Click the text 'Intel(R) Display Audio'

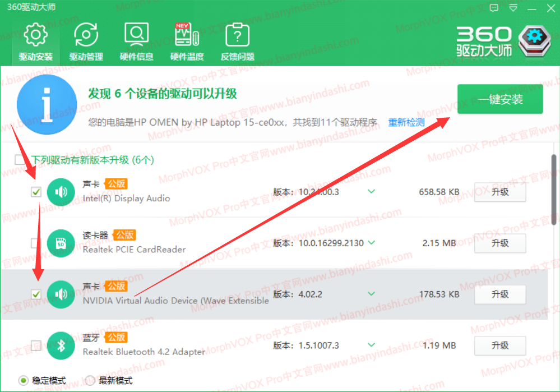(127, 199)
